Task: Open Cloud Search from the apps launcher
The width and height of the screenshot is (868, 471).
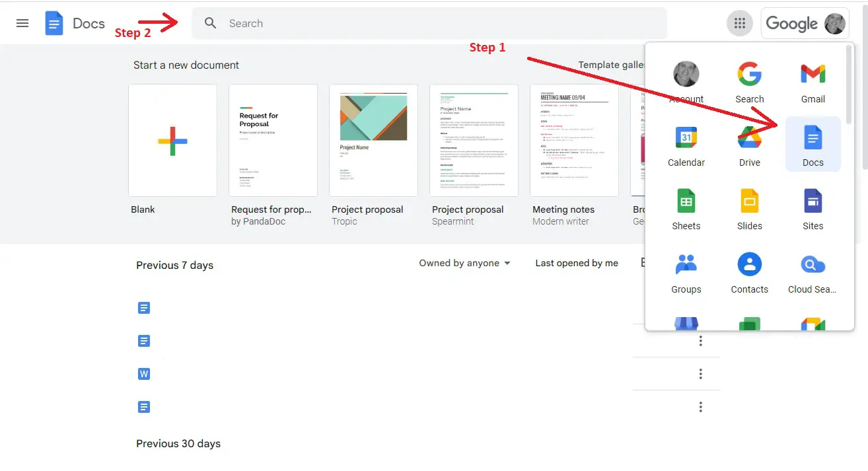Action: [x=813, y=272]
